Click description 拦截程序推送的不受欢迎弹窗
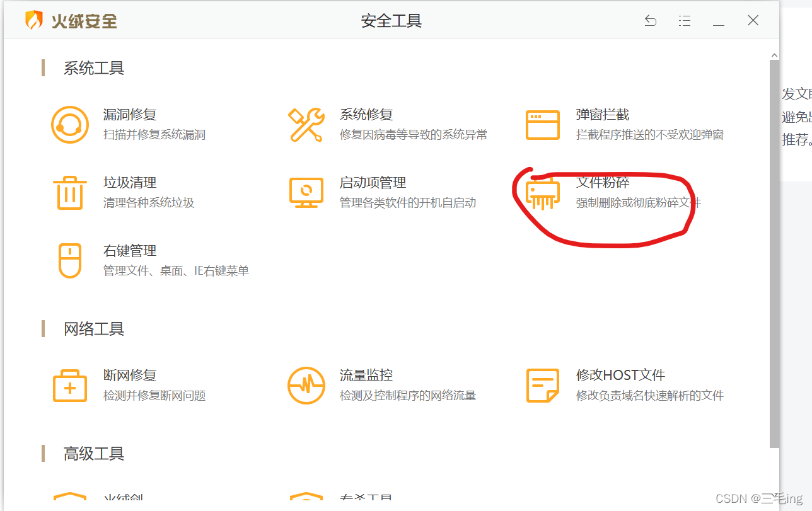 [x=650, y=135]
